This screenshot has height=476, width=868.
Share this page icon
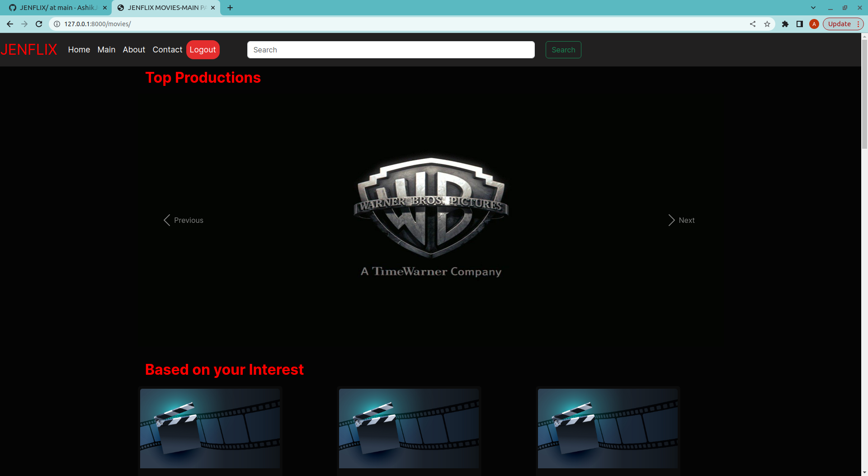pos(753,24)
